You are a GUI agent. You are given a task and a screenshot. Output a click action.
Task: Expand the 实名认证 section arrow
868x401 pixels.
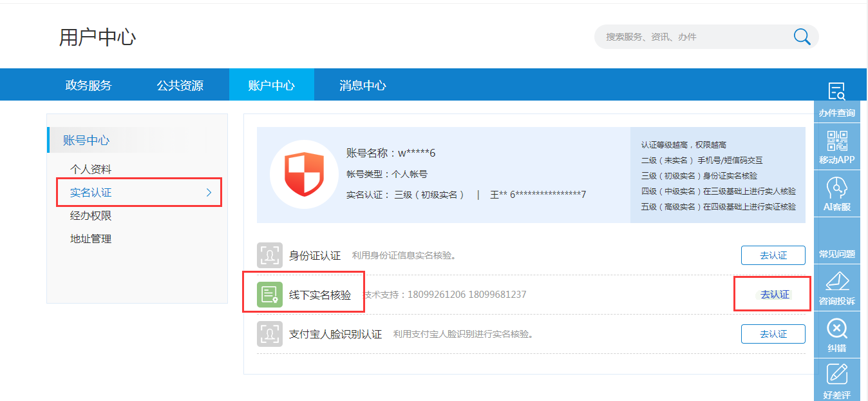coord(208,191)
